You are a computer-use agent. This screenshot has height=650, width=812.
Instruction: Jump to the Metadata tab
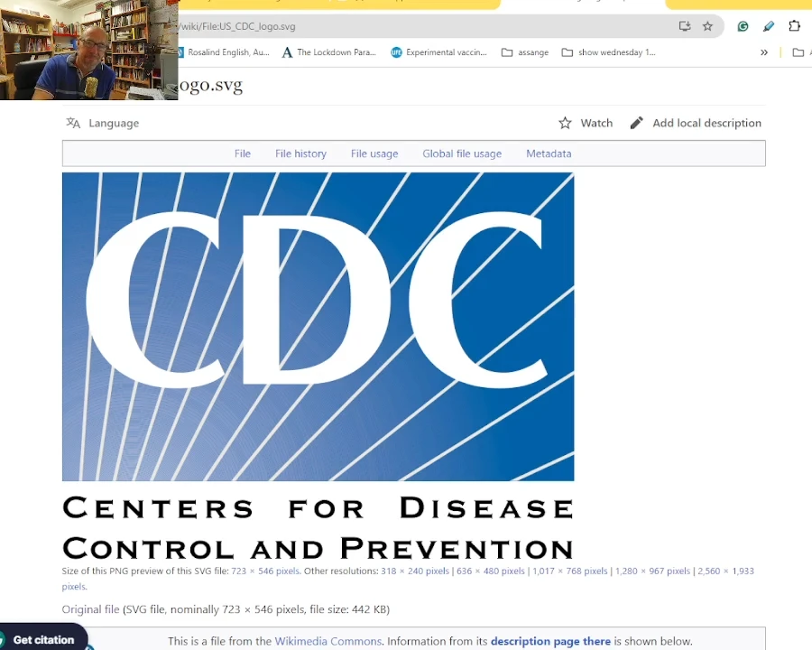[x=549, y=153]
